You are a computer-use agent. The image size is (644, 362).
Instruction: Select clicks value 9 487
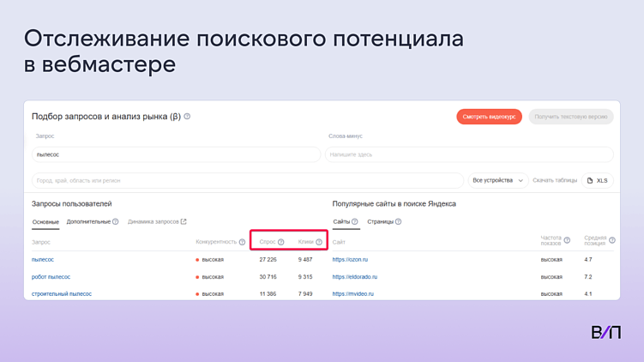coord(305,260)
